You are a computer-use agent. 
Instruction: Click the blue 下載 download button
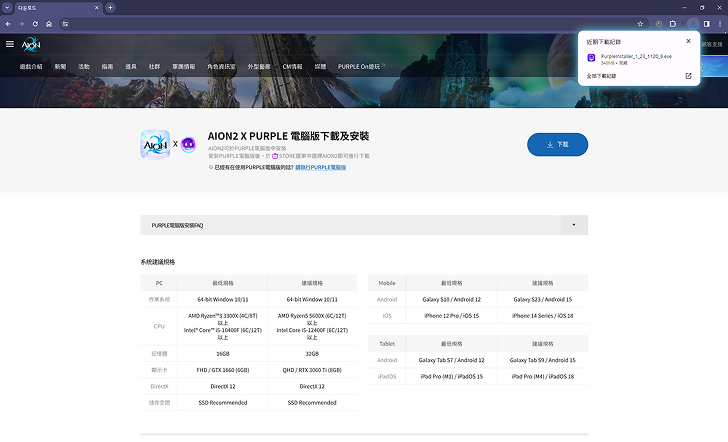tap(557, 144)
